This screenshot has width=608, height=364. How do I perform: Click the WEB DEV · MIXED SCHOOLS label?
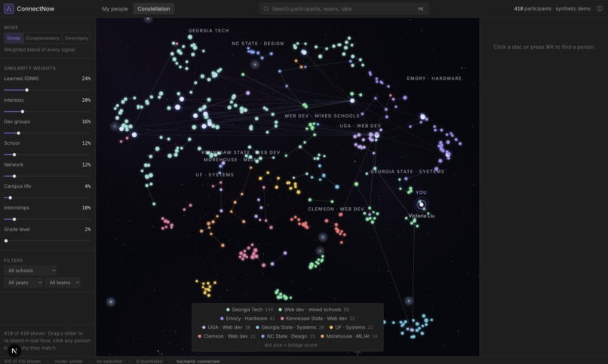322,116
